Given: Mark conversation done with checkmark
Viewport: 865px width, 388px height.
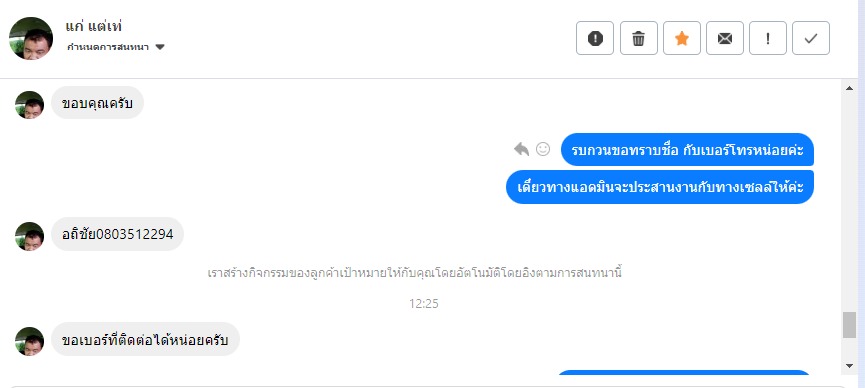Looking at the screenshot, I should 810,38.
